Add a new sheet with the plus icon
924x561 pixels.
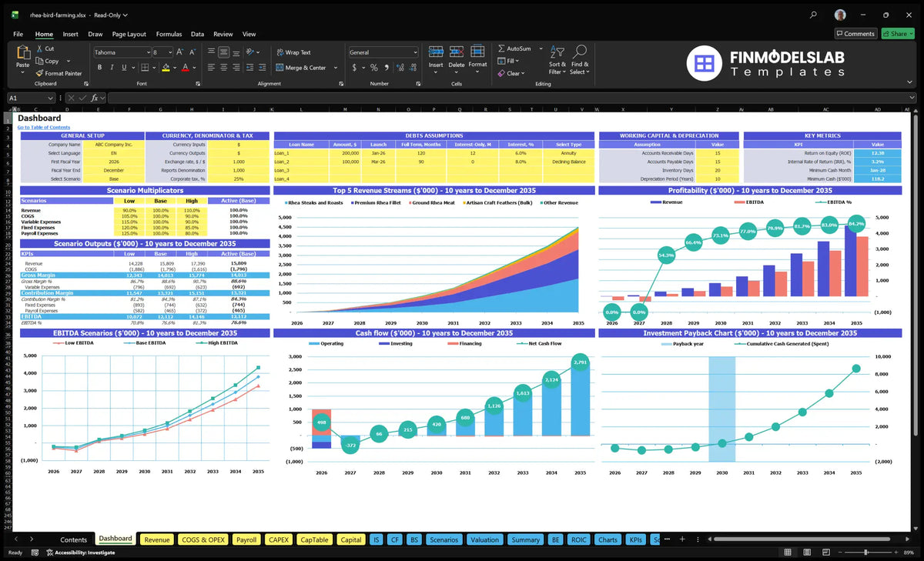(x=681, y=539)
